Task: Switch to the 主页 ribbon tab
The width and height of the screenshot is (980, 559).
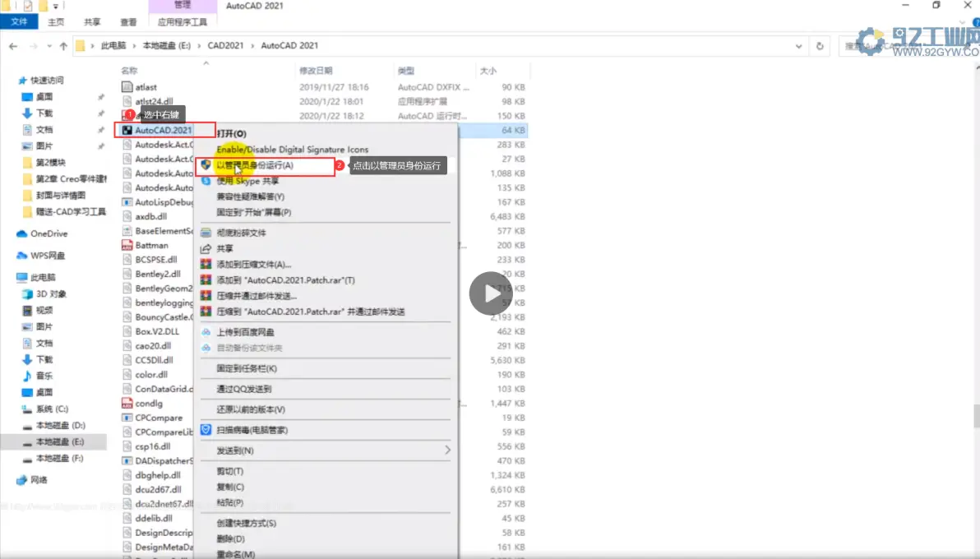Action: point(56,22)
